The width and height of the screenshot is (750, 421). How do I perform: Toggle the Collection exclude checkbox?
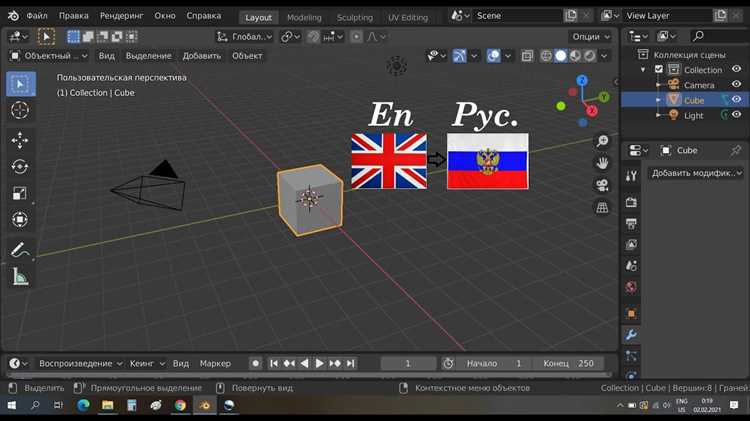coord(659,69)
